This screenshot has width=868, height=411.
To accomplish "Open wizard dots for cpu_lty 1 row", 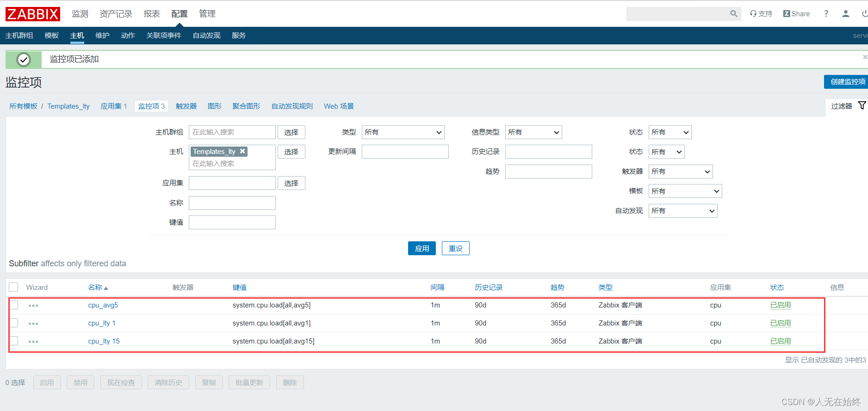I will pos(33,324).
